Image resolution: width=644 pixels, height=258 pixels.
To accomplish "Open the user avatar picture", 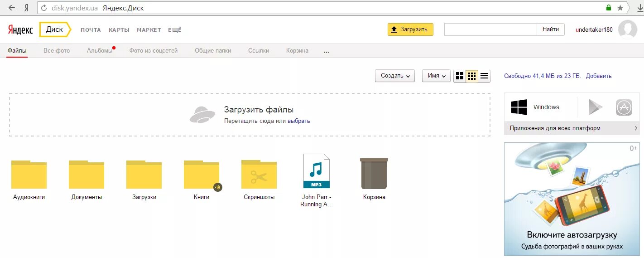I will [628, 29].
